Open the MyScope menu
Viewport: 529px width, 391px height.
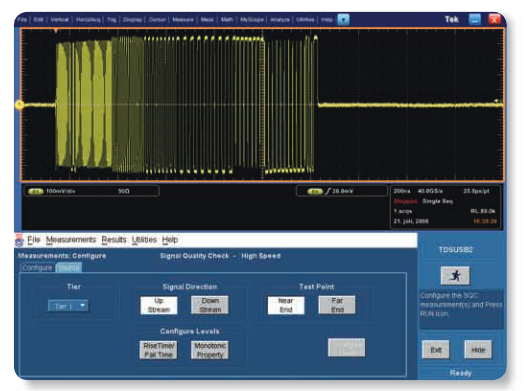coord(252,20)
